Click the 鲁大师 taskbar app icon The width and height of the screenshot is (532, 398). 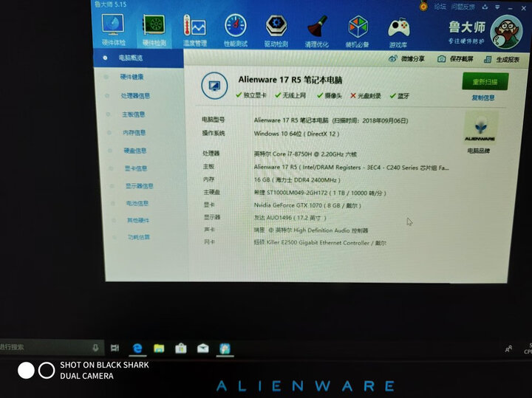tap(225, 349)
